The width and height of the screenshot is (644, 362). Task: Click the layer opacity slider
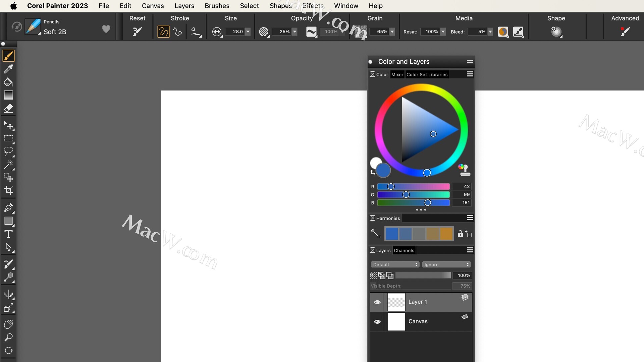(423, 275)
